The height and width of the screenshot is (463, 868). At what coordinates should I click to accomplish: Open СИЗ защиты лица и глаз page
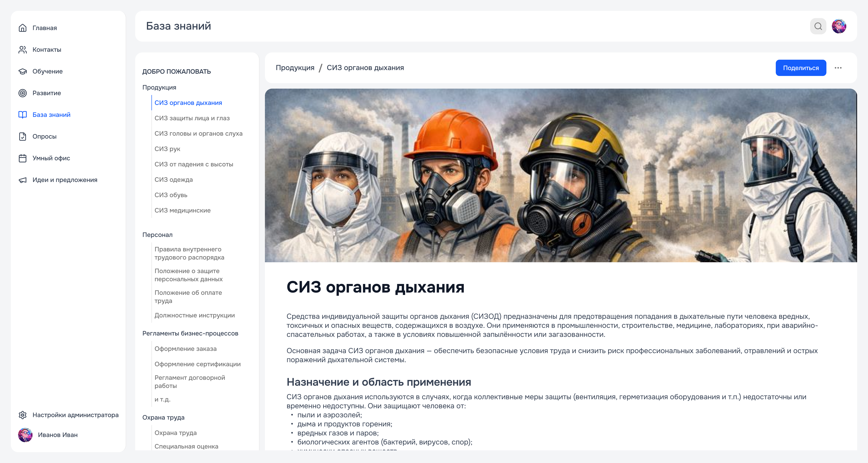192,118
